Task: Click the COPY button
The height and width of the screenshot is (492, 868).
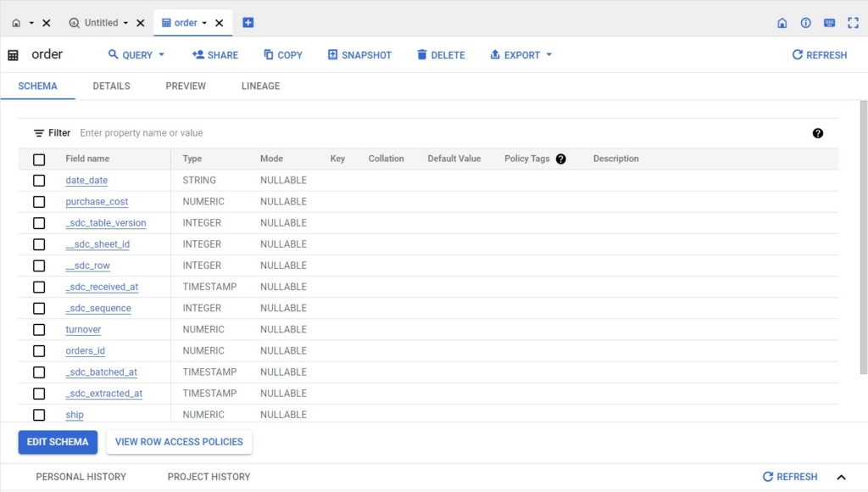Action: coord(283,55)
